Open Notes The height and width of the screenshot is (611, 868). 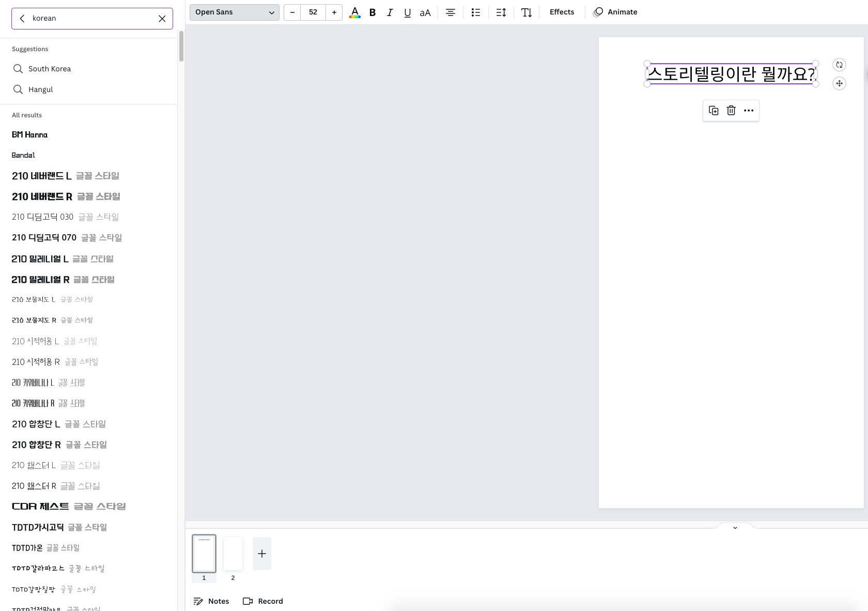click(211, 601)
